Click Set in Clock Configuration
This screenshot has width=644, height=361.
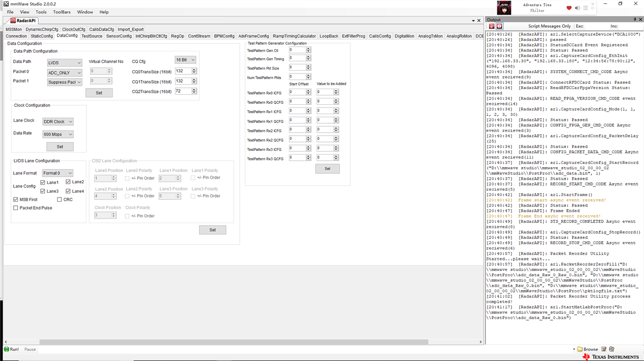(x=60, y=147)
